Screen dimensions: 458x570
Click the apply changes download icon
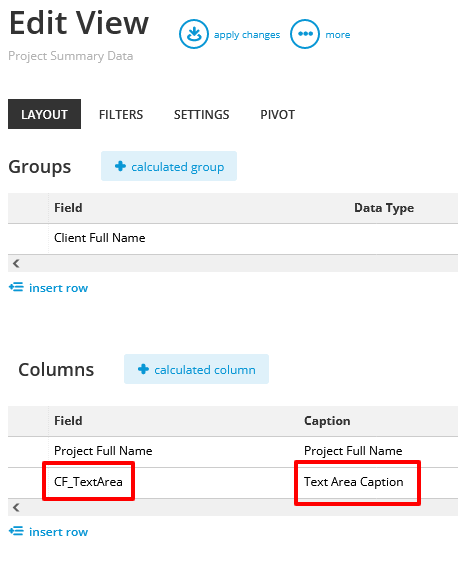point(194,34)
